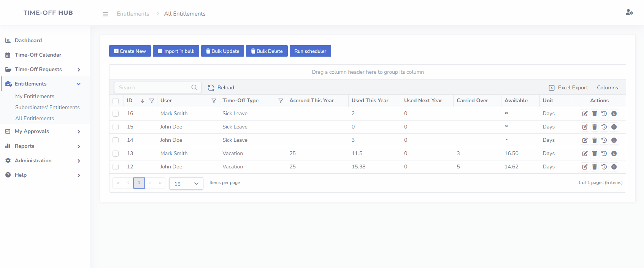Tick the checkbox for row ID 12

coord(116,167)
